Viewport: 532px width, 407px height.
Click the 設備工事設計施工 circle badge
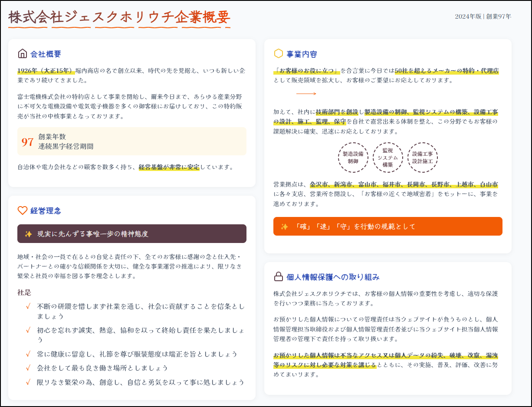coord(423,157)
